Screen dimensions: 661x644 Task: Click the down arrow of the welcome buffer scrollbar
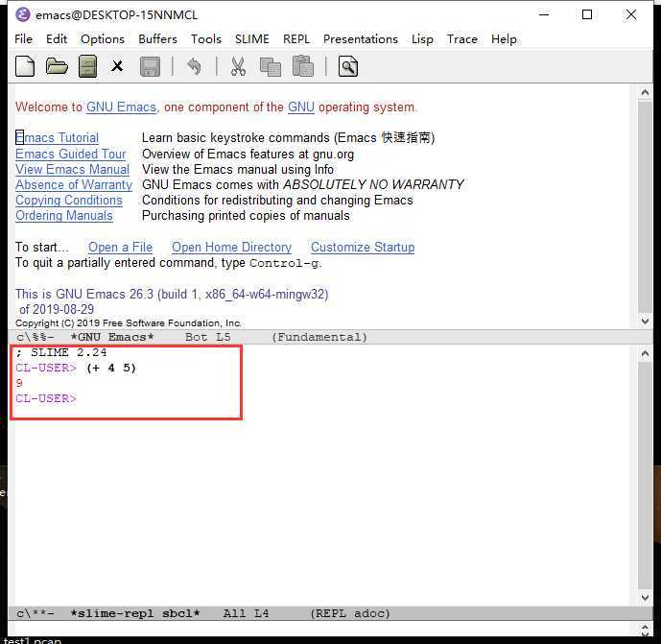[x=645, y=322]
